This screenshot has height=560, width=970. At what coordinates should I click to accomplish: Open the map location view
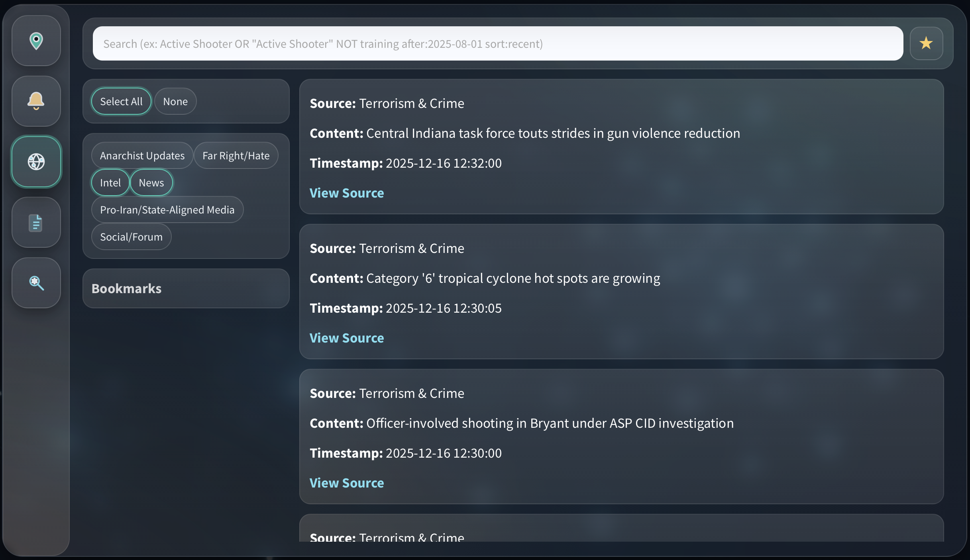click(36, 41)
